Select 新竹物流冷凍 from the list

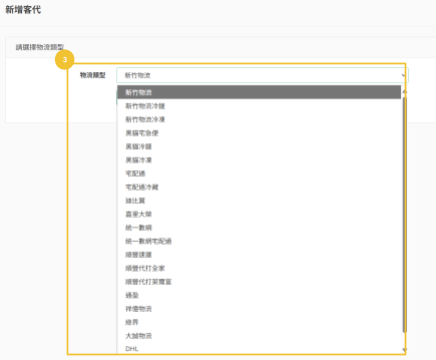(259, 119)
